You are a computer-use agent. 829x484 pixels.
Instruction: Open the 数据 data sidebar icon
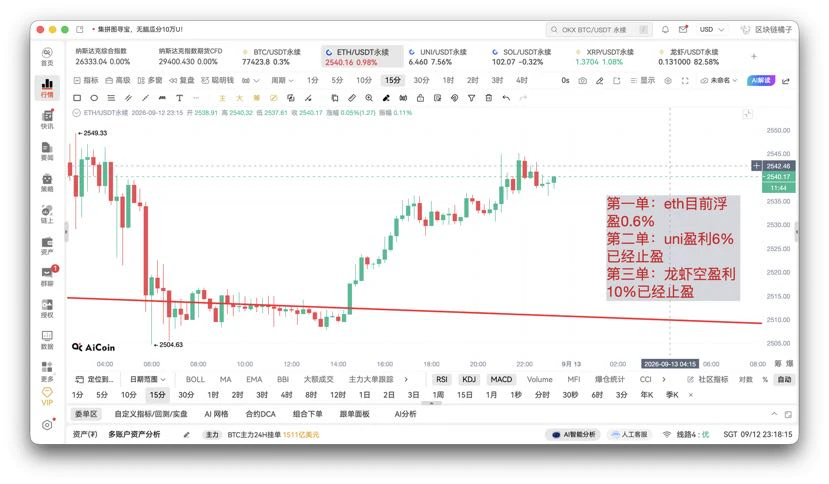point(47,340)
